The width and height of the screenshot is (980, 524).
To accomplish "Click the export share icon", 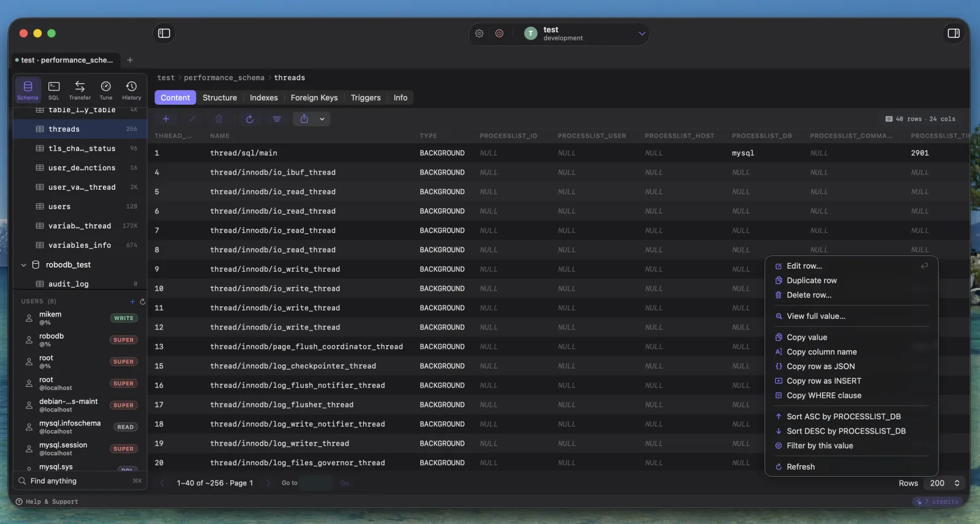I will pyautogui.click(x=304, y=119).
